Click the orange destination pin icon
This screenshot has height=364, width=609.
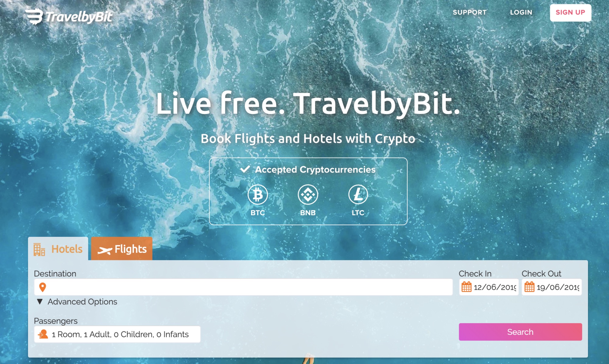[x=43, y=287]
